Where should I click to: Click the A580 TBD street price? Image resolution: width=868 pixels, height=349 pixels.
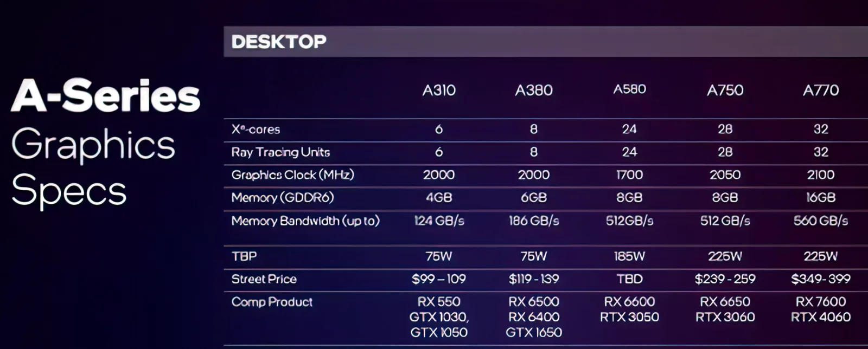pyautogui.click(x=629, y=279)
